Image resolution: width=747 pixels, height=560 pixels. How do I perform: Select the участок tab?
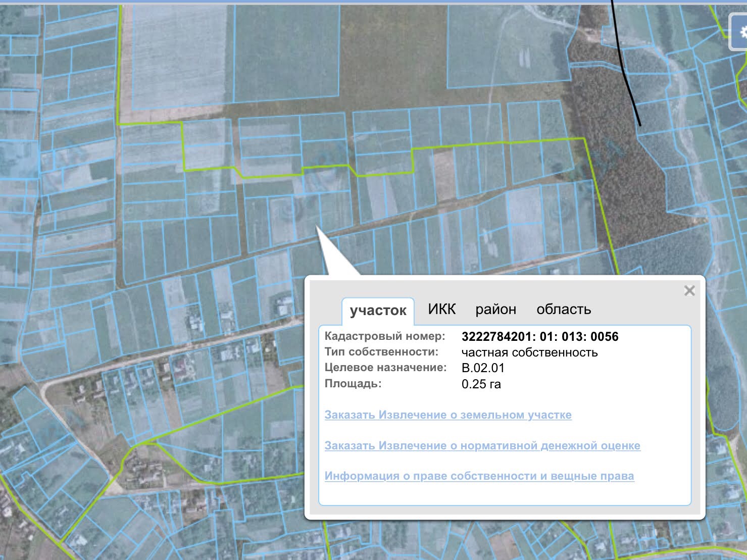coord(378,310)
